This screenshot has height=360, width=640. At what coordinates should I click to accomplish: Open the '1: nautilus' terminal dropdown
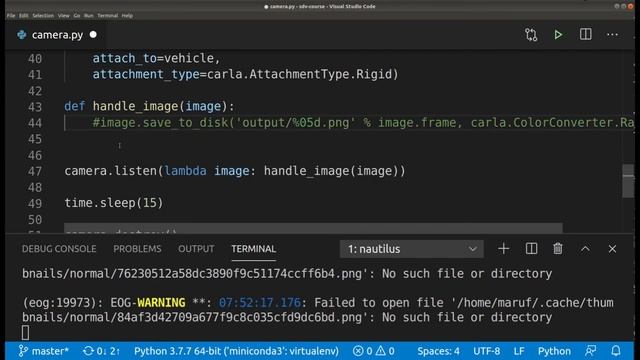click(x=411, y=249)
